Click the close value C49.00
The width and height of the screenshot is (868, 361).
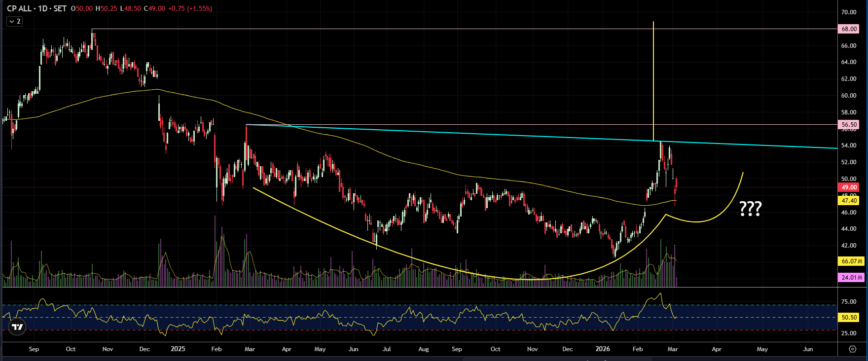154,8
